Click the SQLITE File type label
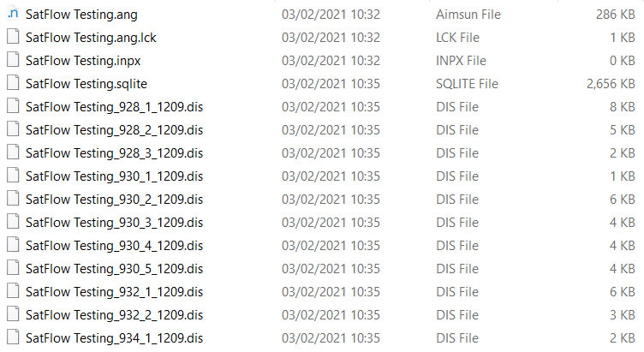Viewport: 644px width, 352px height. (467, 84)
